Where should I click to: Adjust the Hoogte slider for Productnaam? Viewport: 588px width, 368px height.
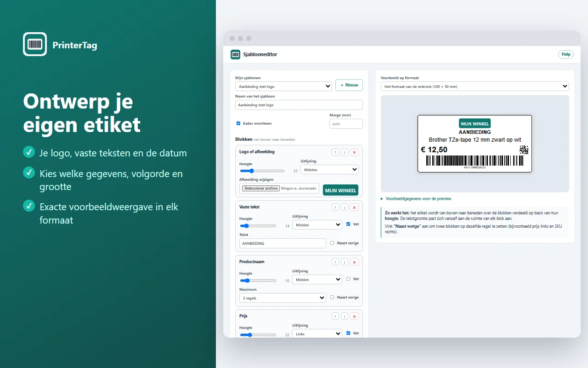[258, 280]
